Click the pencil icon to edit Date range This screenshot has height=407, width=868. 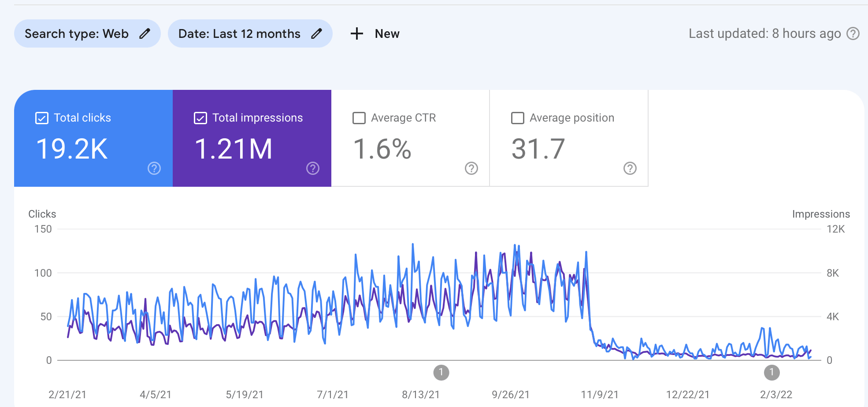click(317, 33)
